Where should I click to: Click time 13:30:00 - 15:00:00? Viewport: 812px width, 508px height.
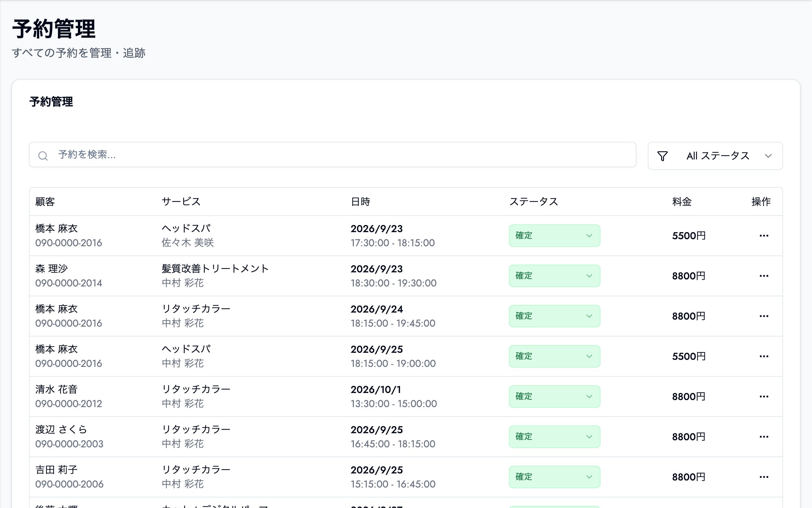[x=394, y=404]
